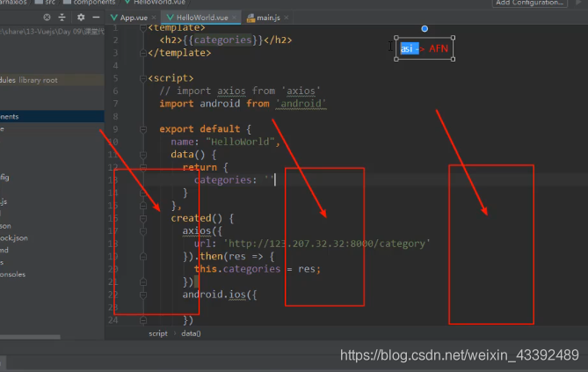
Task: Fold the data() function at line 11
Action: click(143, 155)
